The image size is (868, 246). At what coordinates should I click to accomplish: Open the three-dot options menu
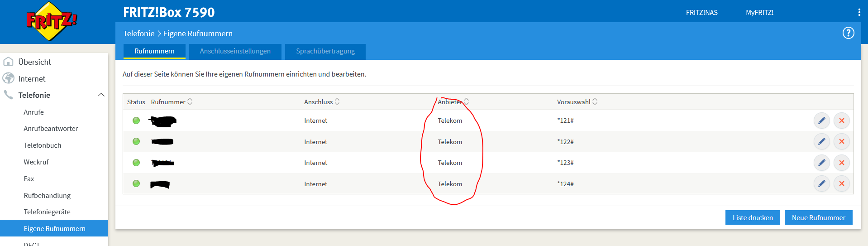[859, 12]
